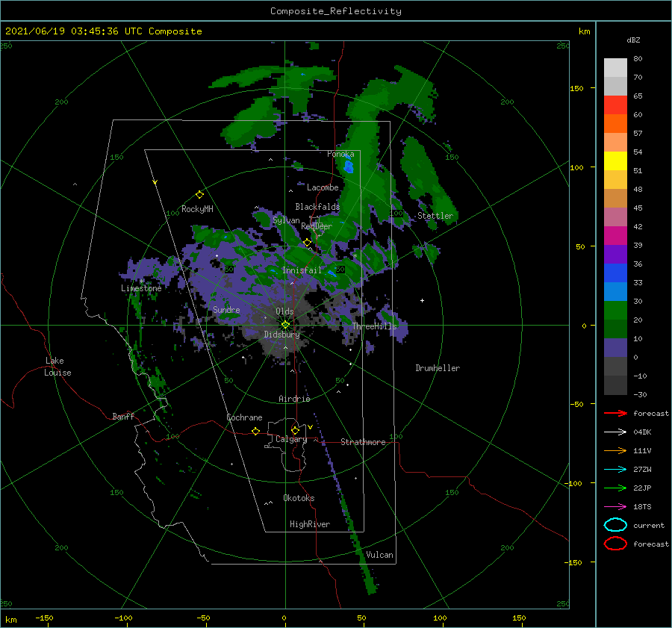The image size is (672, 628).
Task: Click the Ponoka city label
Action: 340,154
